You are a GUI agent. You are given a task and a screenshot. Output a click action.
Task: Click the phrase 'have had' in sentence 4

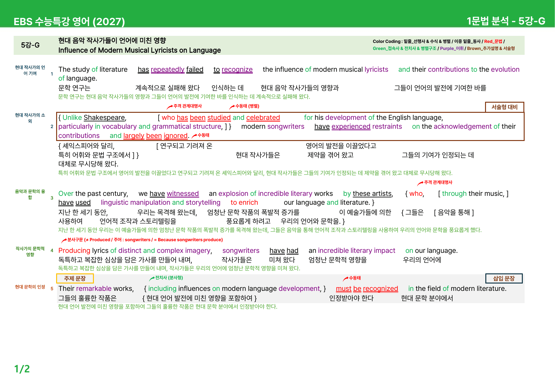click(x=284, y=251)
